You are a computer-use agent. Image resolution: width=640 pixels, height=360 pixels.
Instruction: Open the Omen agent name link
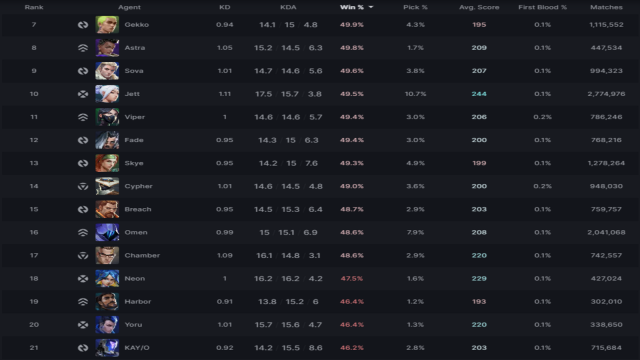[136, 232]
